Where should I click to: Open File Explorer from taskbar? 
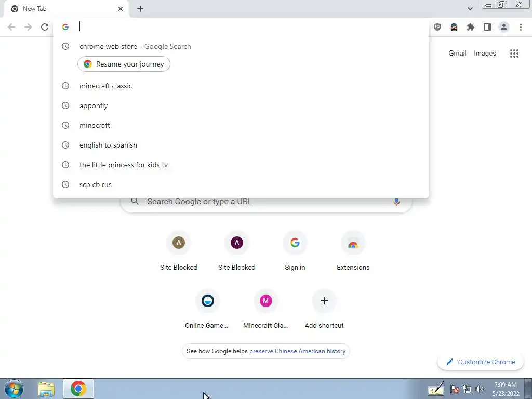click(x=46, y=389)
